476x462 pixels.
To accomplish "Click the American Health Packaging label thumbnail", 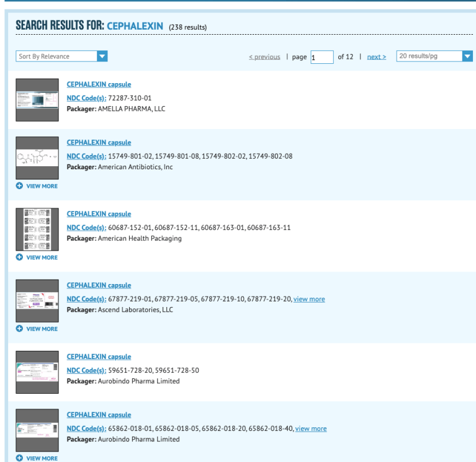I will point(37,229).
